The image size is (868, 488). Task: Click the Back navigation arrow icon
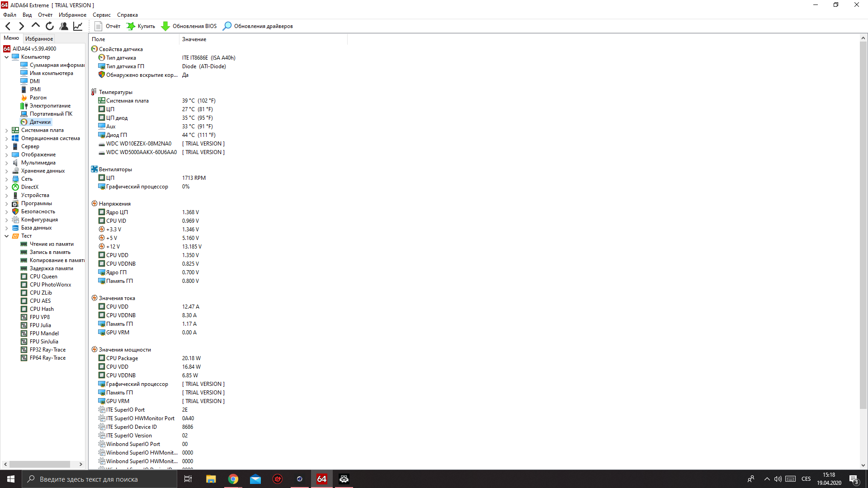8,26
